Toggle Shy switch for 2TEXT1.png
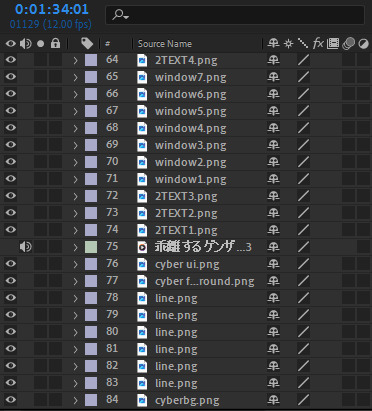Viewport: 372px width, 411px height. [273, 230]
